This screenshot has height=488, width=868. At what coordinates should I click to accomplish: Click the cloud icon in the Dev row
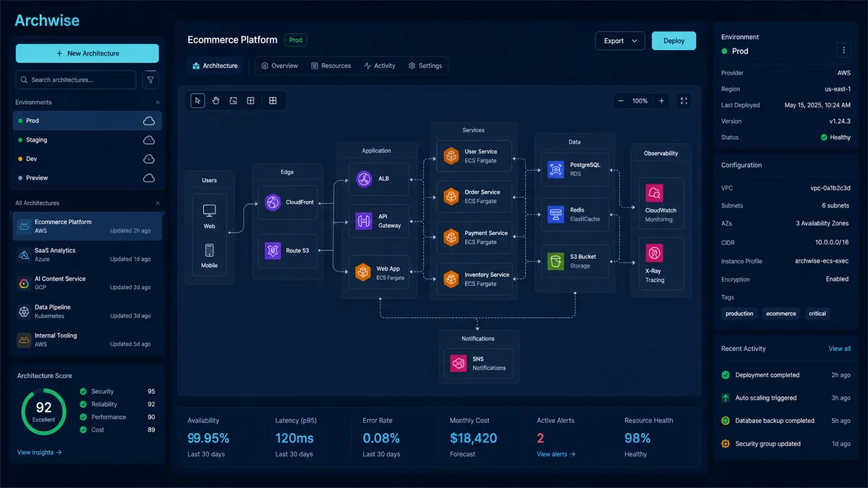(149, 158)
